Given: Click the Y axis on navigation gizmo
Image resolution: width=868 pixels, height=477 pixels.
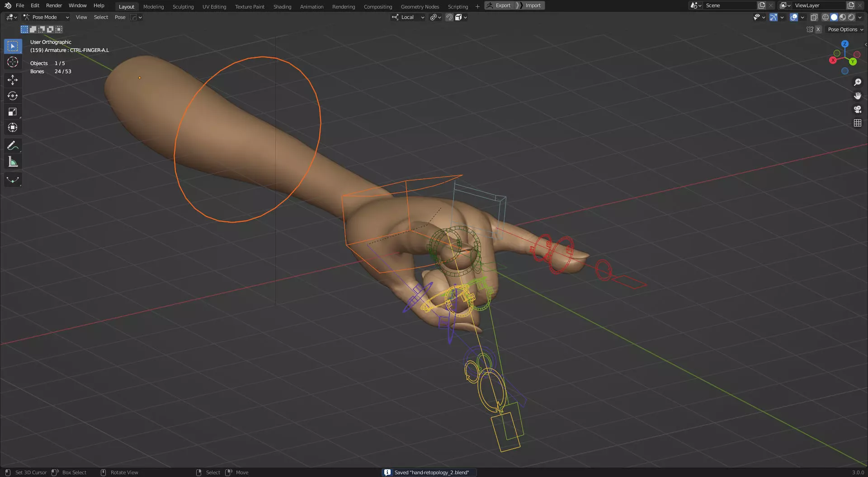Looking at the screenshot, I should click(853, 61).
